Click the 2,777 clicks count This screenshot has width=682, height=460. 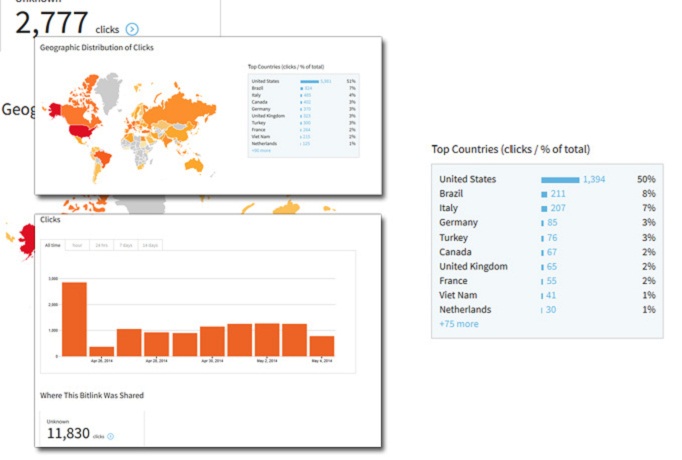click(x=52, y=23)
